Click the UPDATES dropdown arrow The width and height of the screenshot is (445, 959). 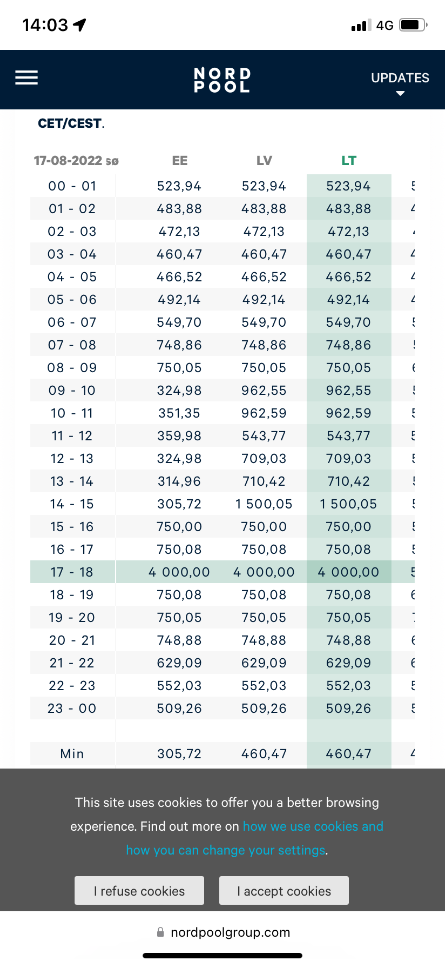(400, 94)
